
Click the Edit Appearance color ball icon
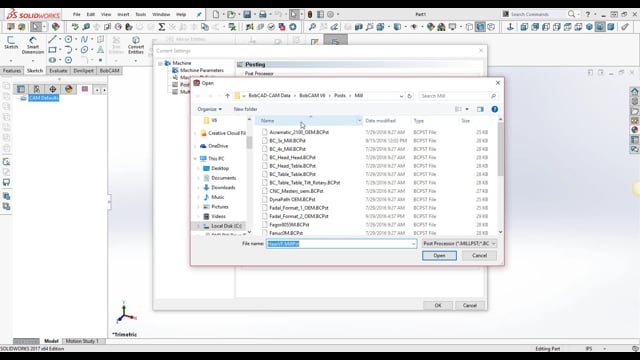click(x=431, y=27)
